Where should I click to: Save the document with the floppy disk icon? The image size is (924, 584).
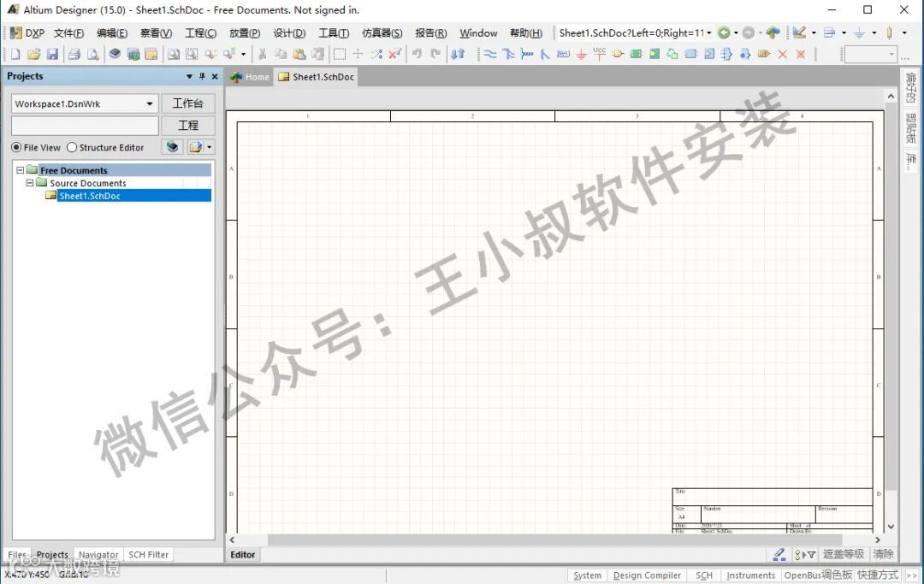click(x=52, y=54)
